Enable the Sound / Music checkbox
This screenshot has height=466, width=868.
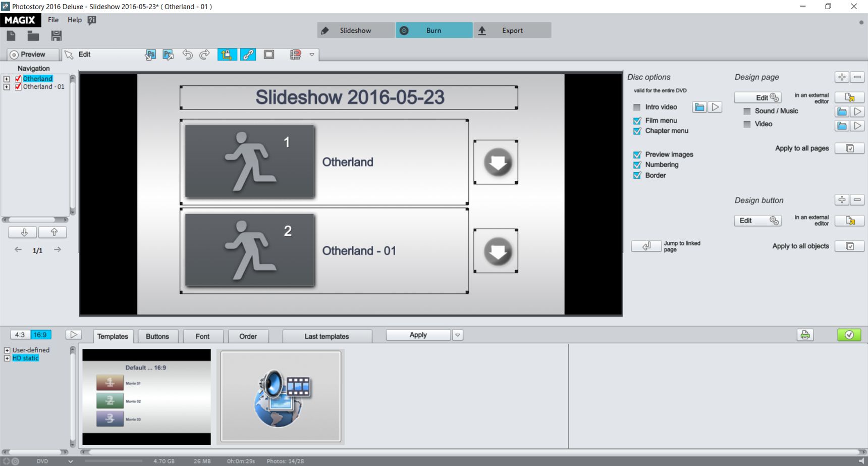(747, 111)
